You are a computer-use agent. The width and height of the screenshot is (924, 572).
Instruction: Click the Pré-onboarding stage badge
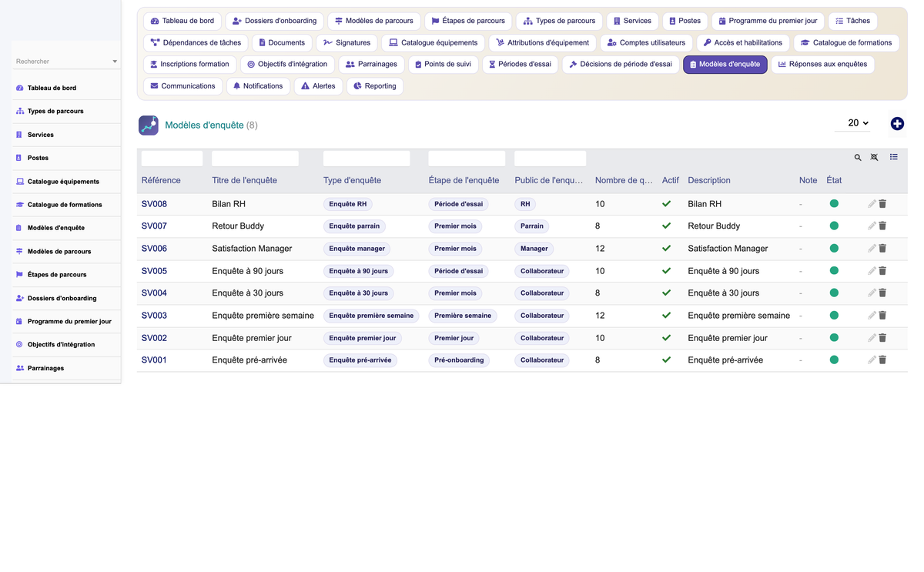[459, 360]
